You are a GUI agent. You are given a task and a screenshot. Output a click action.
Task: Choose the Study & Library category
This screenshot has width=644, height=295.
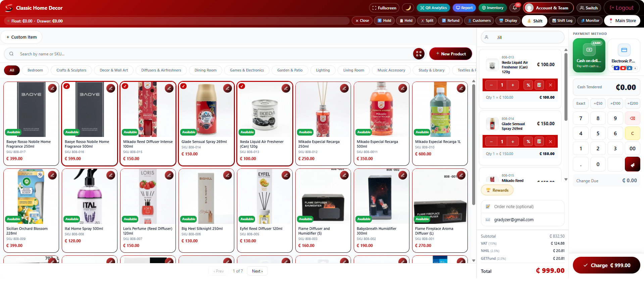(432, 70)
